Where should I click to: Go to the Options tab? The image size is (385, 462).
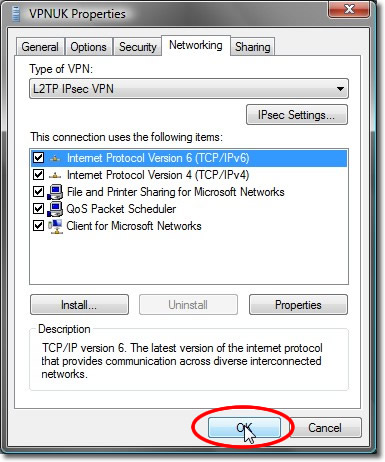coord(88,47)
